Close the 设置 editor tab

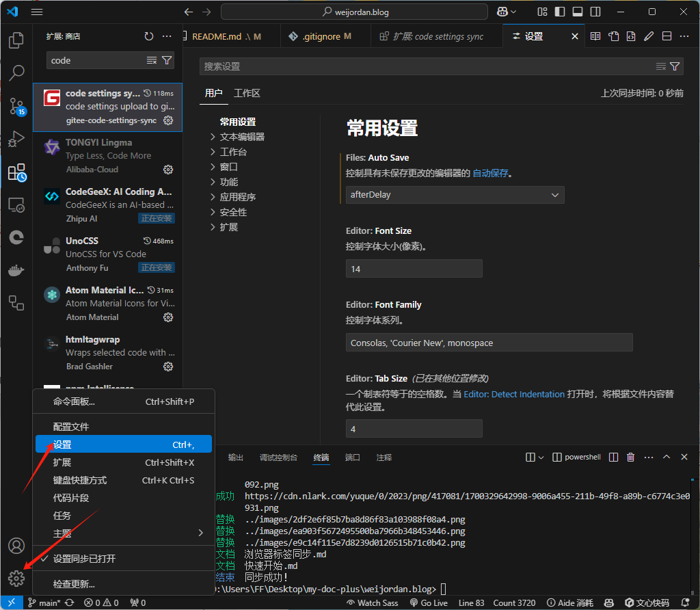[575, 36]
